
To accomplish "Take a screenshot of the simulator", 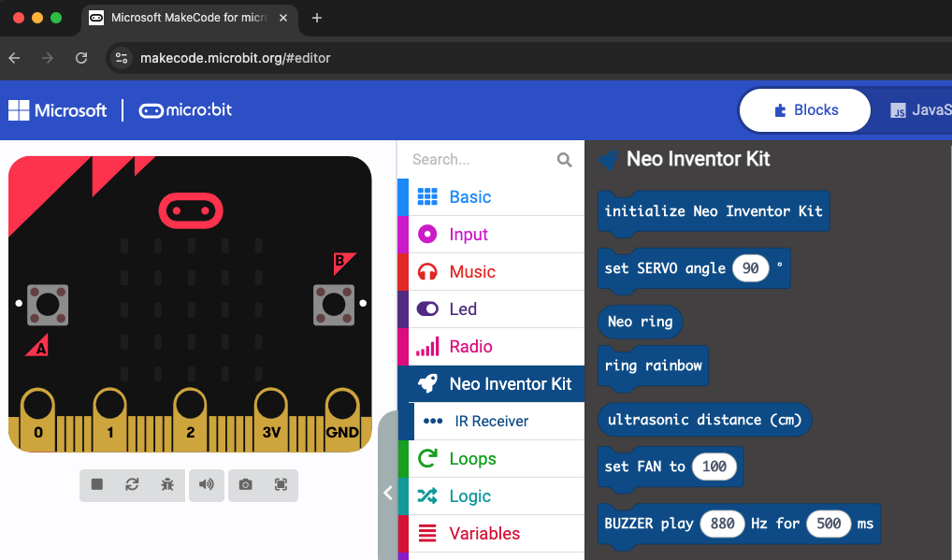I will [x=244, y=485].
